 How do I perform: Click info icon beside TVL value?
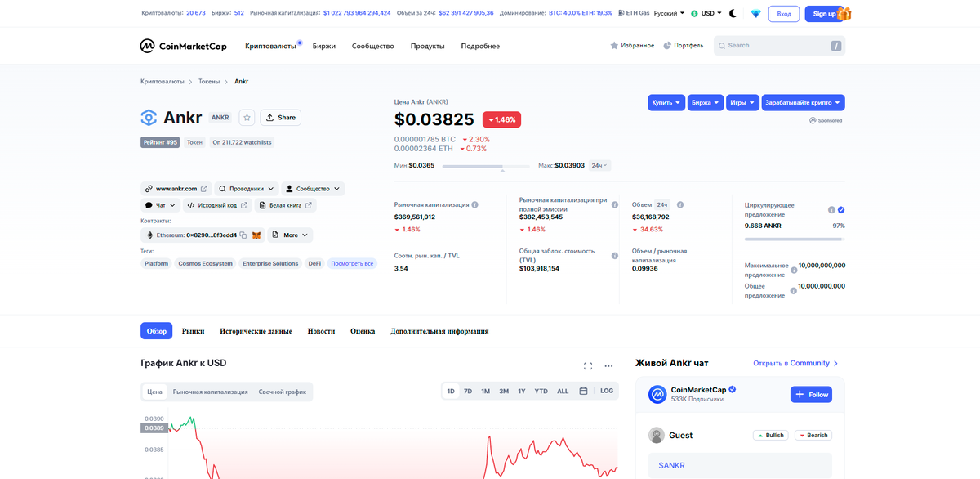click(614, 256)
